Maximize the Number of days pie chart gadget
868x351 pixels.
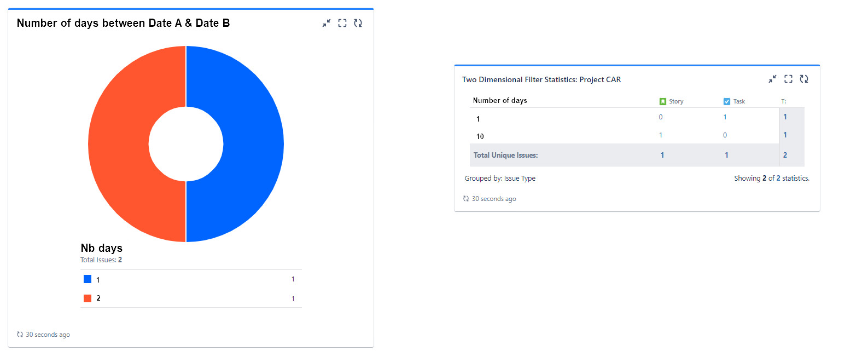click(x=342, y=23)
